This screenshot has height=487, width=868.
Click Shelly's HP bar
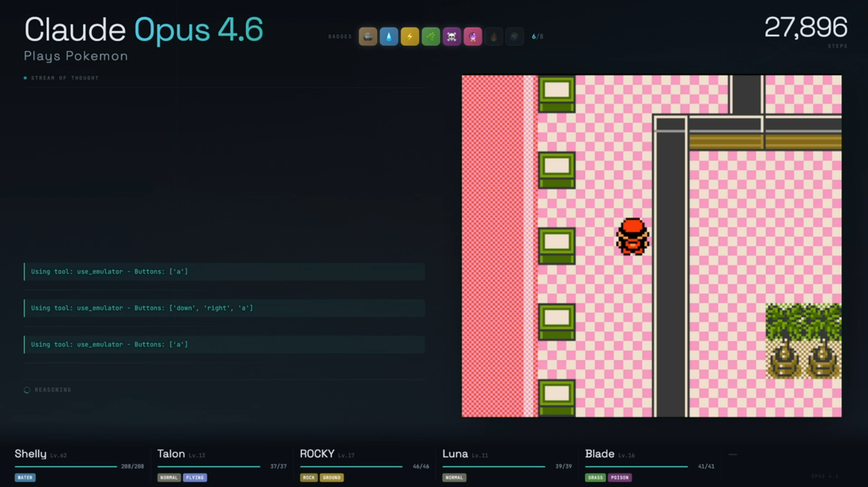point(66,467)
